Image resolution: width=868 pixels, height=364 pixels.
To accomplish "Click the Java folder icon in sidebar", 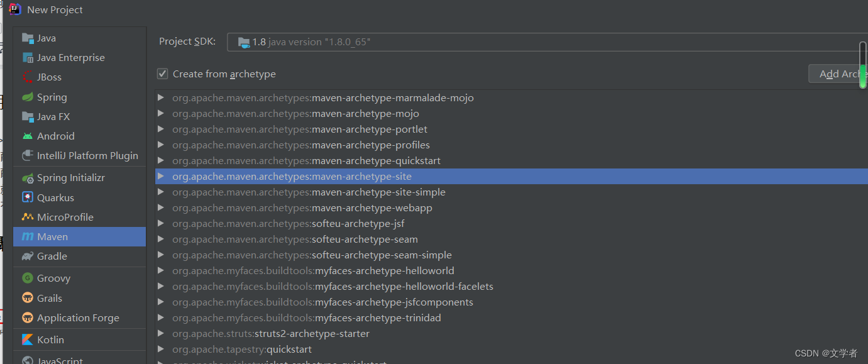I will point(28,38).
